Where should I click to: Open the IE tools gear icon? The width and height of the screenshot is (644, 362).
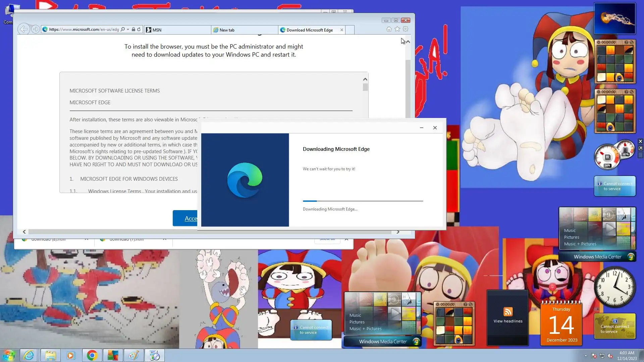406,29
